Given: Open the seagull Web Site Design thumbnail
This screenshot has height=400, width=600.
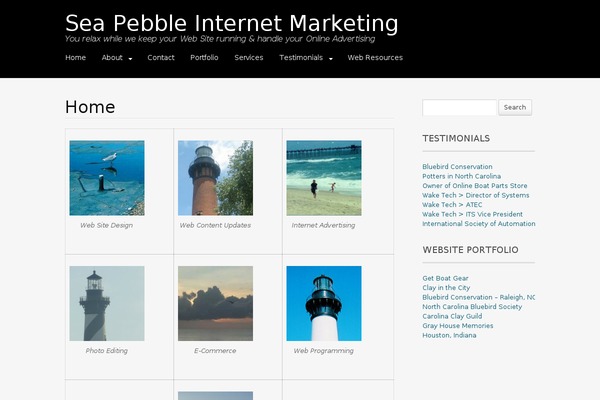Looking at the screenshot, I should tap(107, 178).
